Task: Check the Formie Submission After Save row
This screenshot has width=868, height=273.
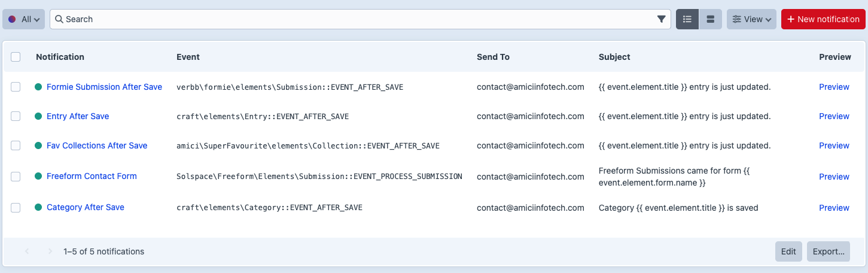Action: (16, 87)
